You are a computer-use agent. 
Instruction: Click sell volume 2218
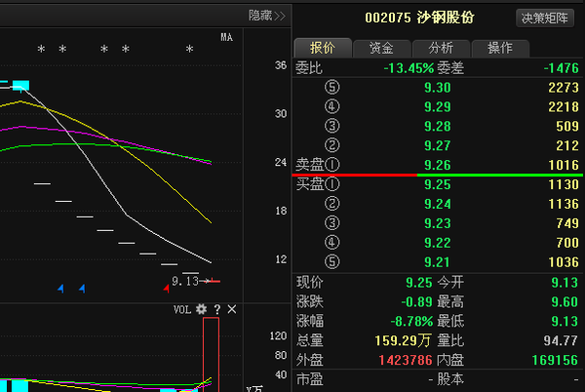pos(564,107)
